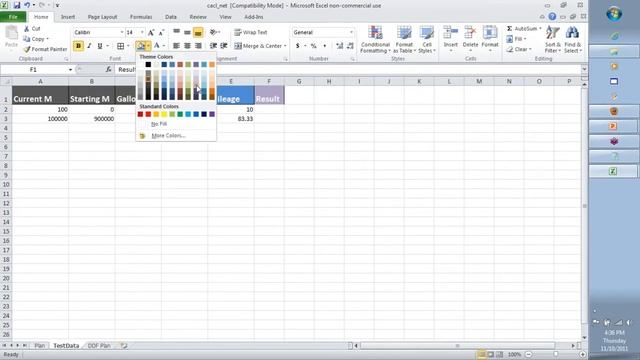Click the Fill Color paint bucket icon
The image size is (640, 360).
pyautogui.click(x=140, y=46)
